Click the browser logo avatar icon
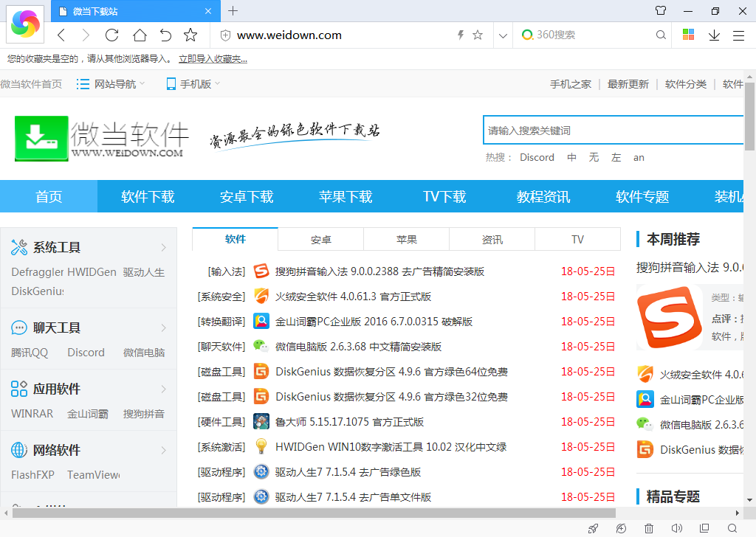The height and width of the screenshot is (537, 756). 25,24
